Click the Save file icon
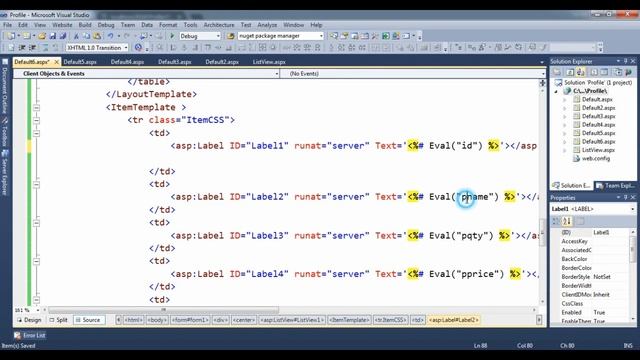 [52, 36]
